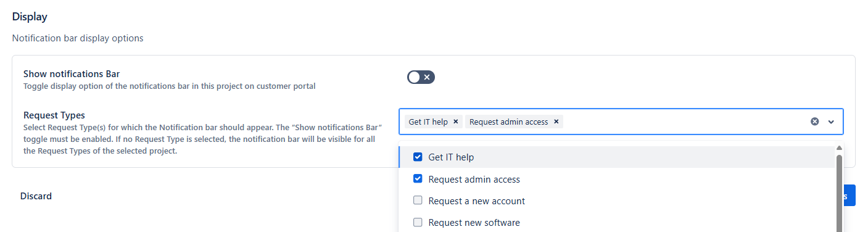Check the Request new software checkbox
868x232 pixels.
pos(418,222)
